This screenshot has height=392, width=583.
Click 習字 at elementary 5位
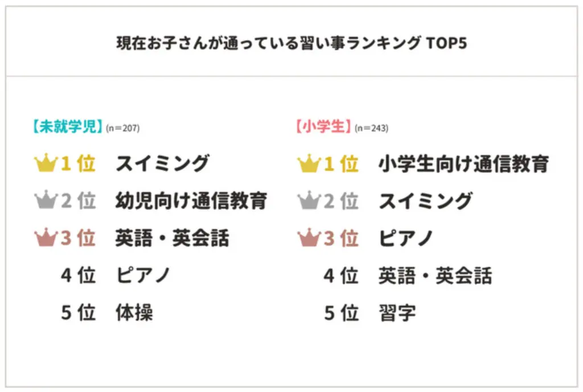pos(397,313)
